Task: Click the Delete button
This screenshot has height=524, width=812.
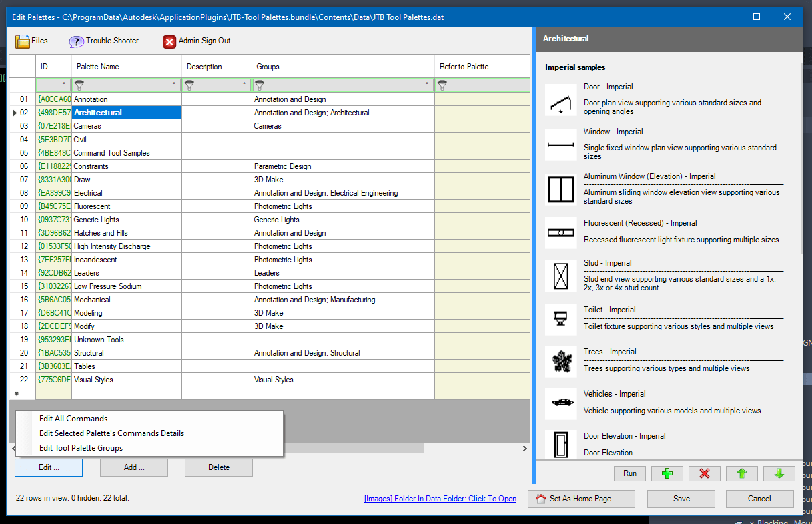Action: pyautogui.click(x=219, y=467)
